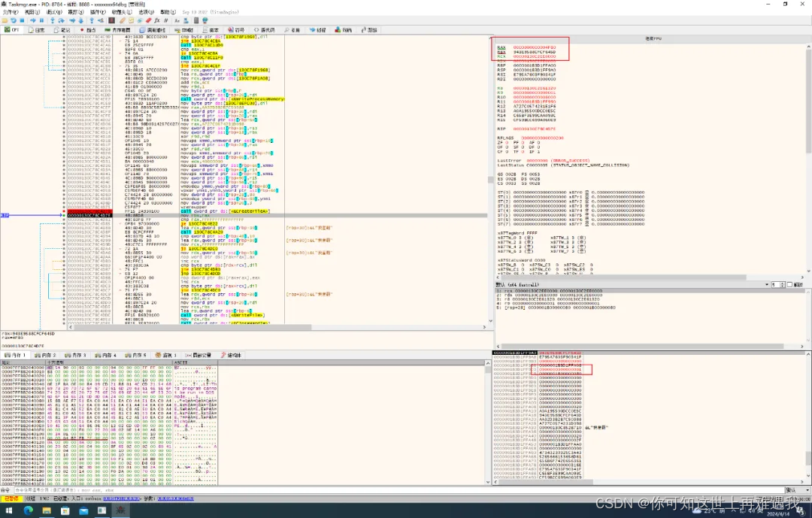Click the disassembly vertical scrollbar
Screen dimensions: 812x518
(x=490, y=180)
